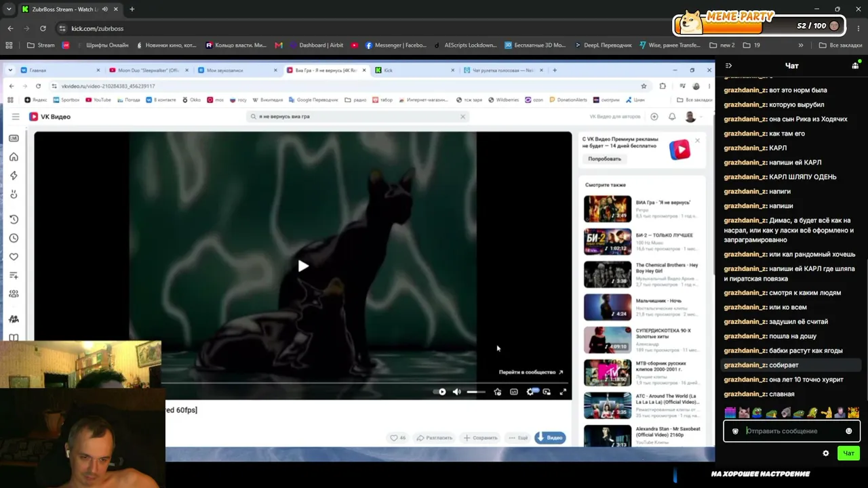Open DonationAlerts bookmark in streamed browser
This screenshot has width=868, height=488.
[568, 100]
